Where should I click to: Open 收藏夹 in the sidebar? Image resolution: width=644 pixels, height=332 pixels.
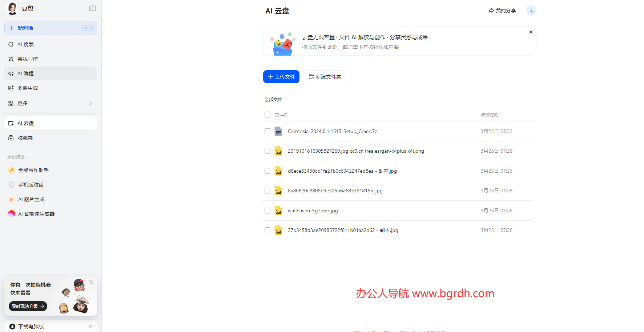(51, 138)
